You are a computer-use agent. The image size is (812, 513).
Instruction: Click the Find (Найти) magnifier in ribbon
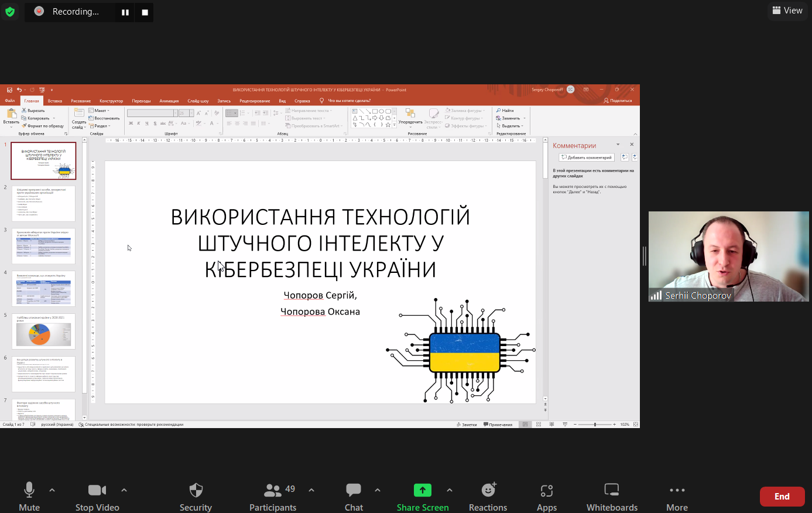click(499, 111)
